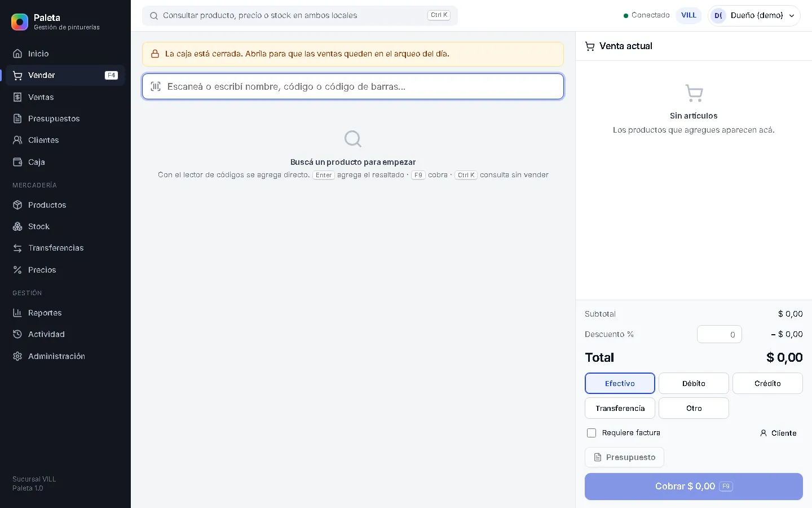Image resolution: width=812 pixels, height=508 pixels.
Task: Click the lock icon in caja warning
Action: (x=155, y=54)
